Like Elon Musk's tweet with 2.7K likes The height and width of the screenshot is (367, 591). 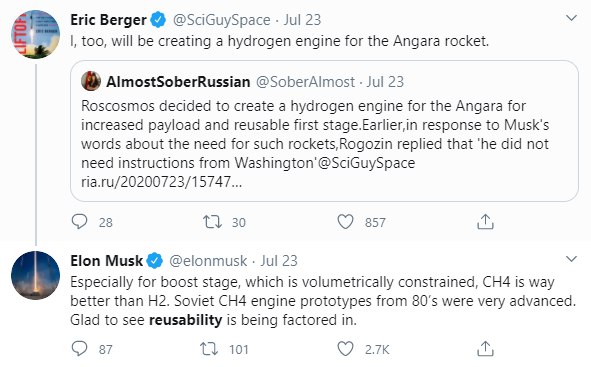click(x=345, y=349)
